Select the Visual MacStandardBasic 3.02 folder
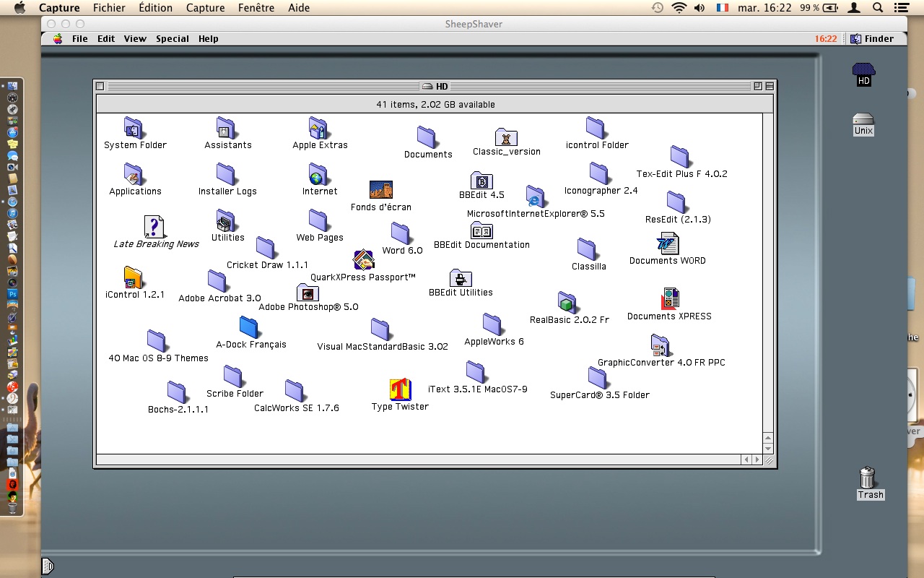The image size is (924, 578). [x=382, y=329]
